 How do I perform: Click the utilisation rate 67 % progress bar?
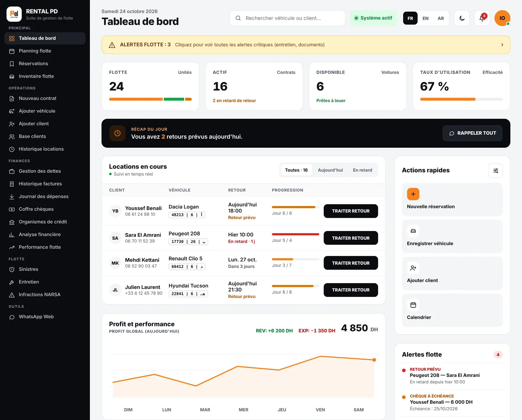pyautogui.click(x=461, y=99)
